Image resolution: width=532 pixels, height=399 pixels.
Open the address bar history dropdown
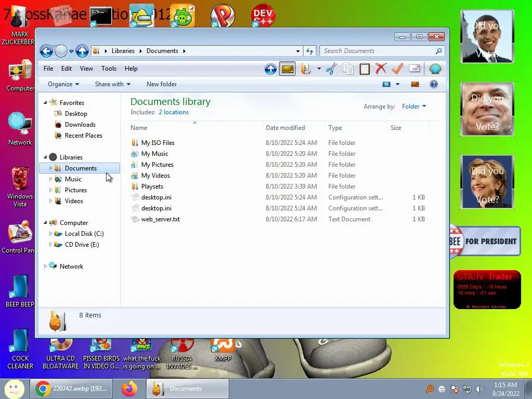click(x=298, y=51)
